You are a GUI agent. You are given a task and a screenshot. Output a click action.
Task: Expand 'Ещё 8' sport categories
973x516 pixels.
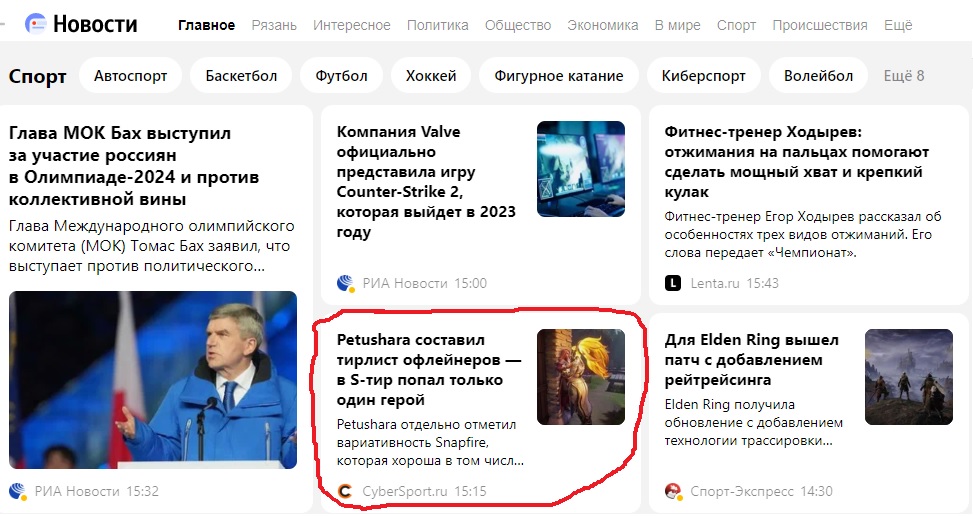pos(904,76)
